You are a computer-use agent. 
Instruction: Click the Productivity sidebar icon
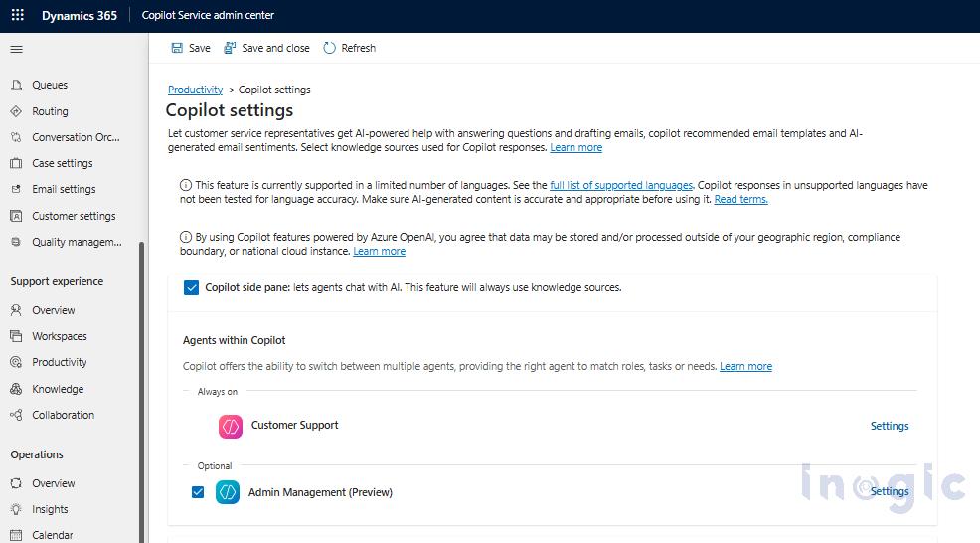point(16,362)
